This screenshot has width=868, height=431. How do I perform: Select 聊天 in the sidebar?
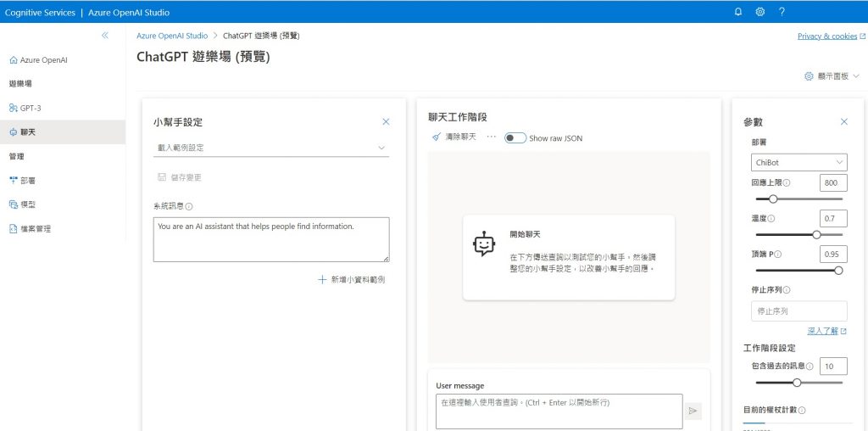[x=63, y=132]
